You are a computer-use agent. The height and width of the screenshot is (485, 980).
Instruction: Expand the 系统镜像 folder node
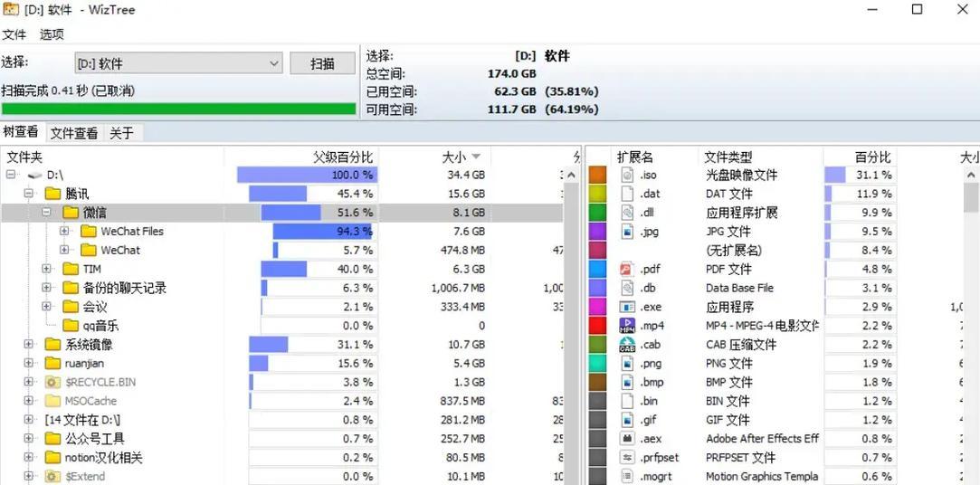tap(28, 345)
